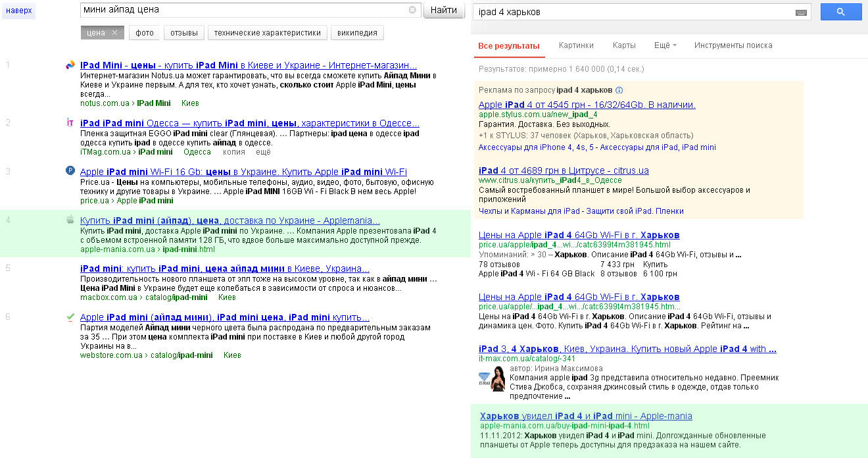Image resolution: width=868 pixels, height=458 pixels.
Task: Click apple-mania.com.ua › ipad-mini.html URL
Action: coord(147,249)
